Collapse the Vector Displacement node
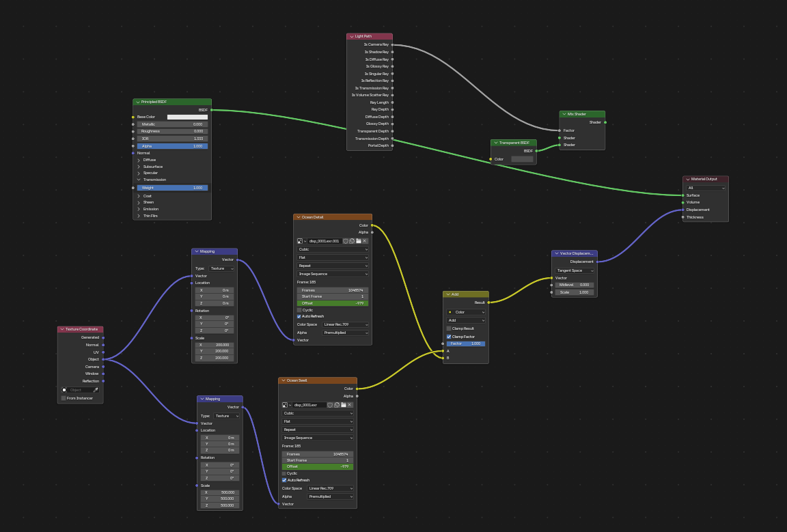The width and height of the screenshot is (787, 532). click(x=556, y=253)
